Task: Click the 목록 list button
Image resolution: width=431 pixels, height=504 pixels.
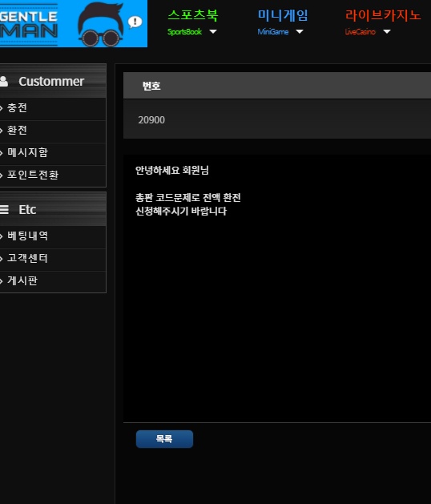Action: [164, 439]
